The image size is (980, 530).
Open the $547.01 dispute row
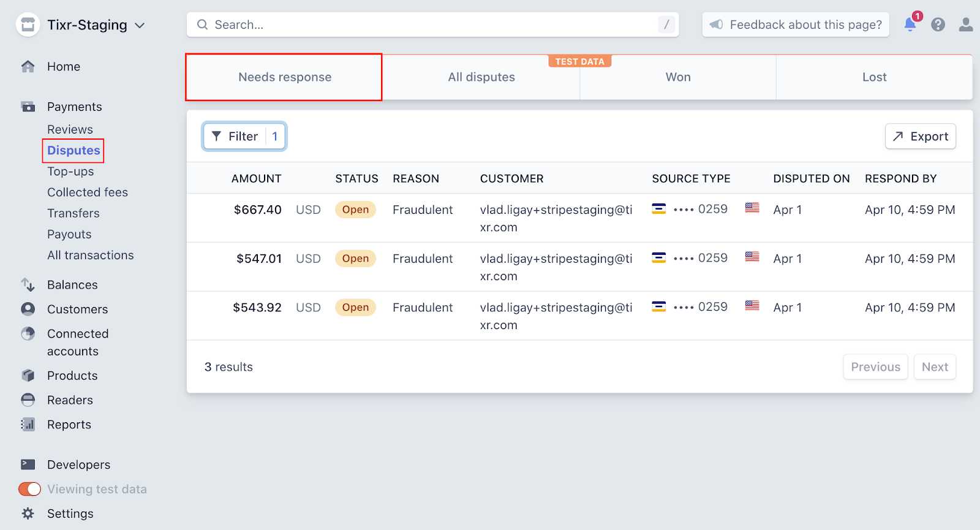tap(579, 267)
